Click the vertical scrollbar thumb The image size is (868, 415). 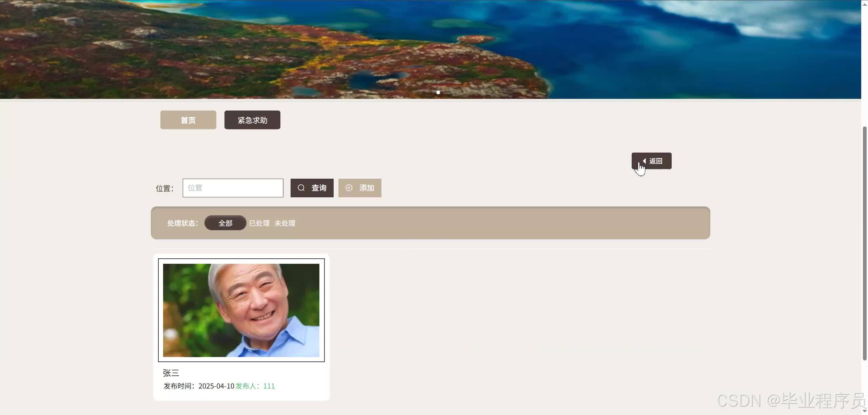tap(865, 242)
